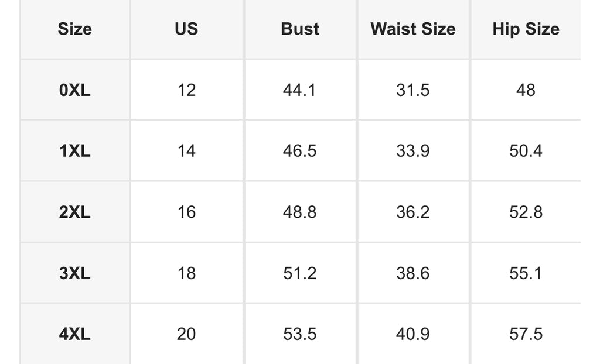Screen dimensions: 600x364
Task: Select the waist value 40.9 cell
Action: 413,334
